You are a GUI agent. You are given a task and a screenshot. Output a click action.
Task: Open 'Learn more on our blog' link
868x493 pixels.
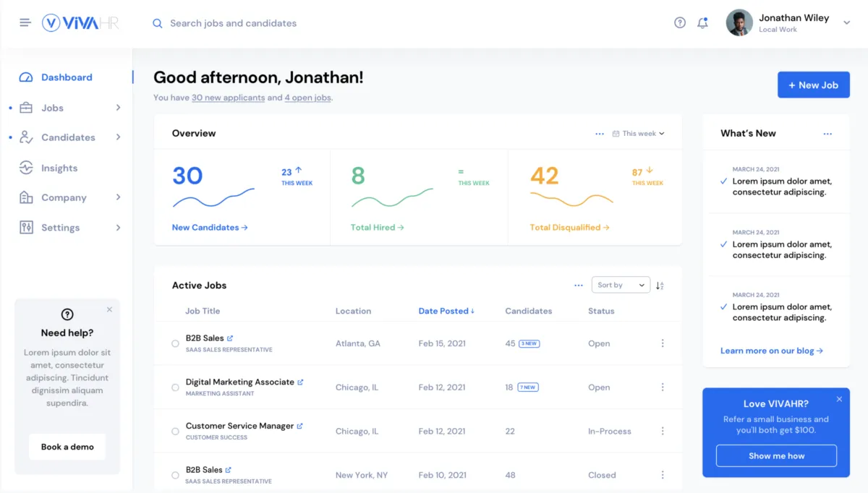(x=771, y=350)
